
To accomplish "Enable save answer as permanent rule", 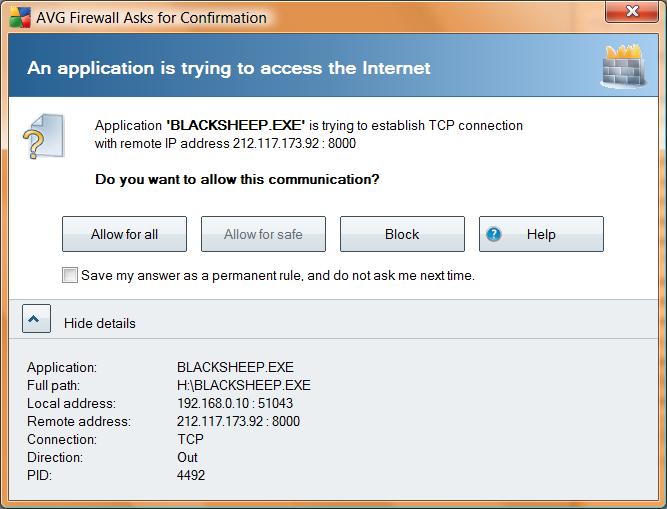I will tap(70, 275).
